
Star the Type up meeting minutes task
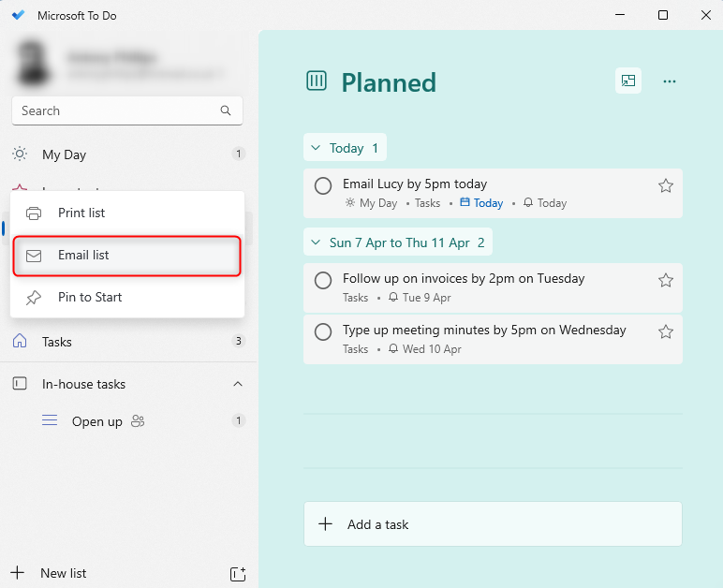pyautogui.click(x=666, y=331)
